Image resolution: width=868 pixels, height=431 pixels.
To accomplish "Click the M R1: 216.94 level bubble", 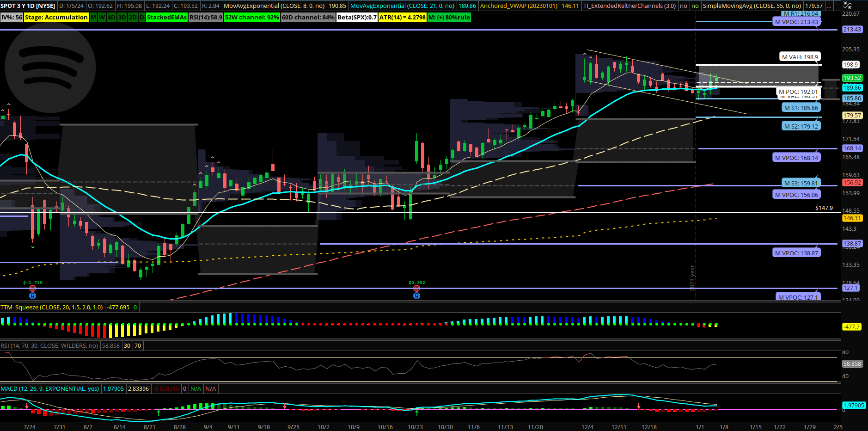I will pyautogui.click(x=801, y=14).
